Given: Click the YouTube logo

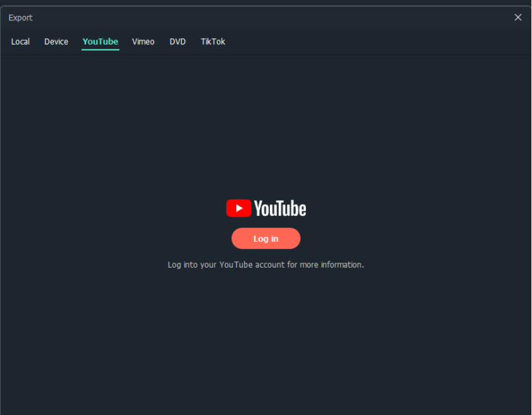Looking at the screenshot, I should (266, 208).
